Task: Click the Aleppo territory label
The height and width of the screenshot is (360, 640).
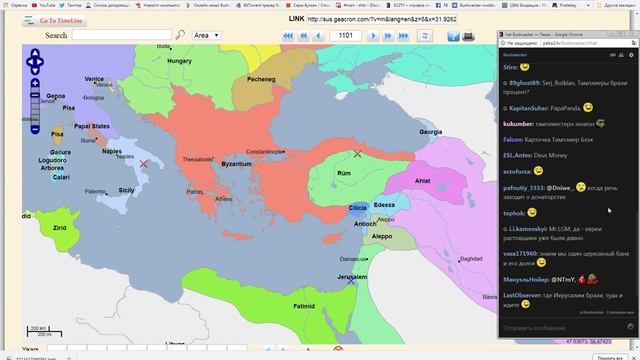Action: click(x=382, y=236)
